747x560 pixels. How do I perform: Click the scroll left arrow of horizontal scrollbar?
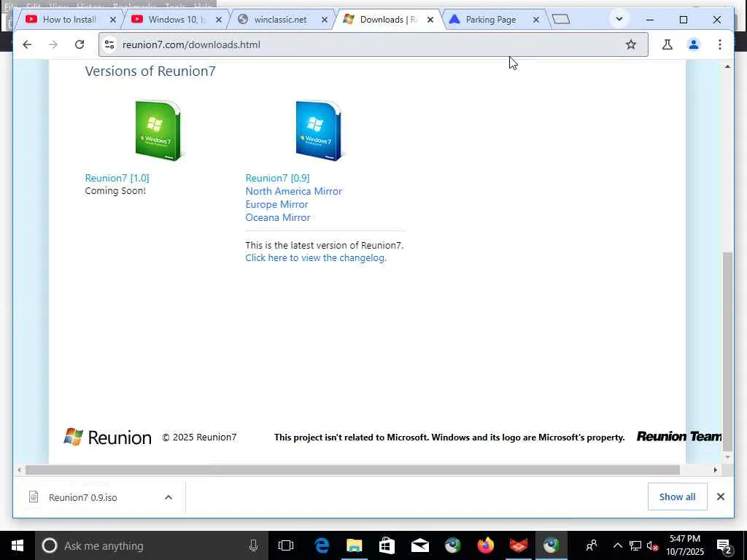coord(19,470)
